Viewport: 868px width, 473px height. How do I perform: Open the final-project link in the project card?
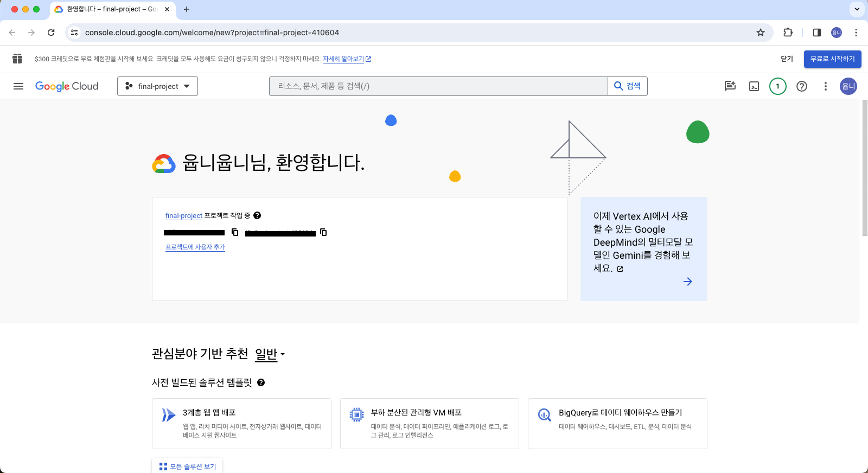pos(184,216)
